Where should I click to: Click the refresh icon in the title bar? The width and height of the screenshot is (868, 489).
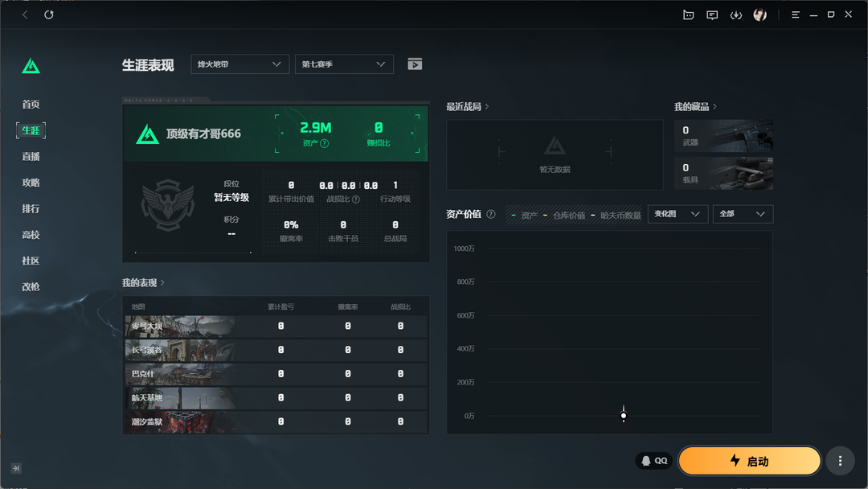49,15
